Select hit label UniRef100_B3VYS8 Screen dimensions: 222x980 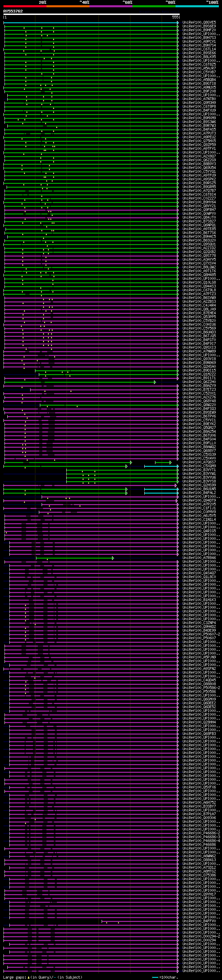click(199, 481)
